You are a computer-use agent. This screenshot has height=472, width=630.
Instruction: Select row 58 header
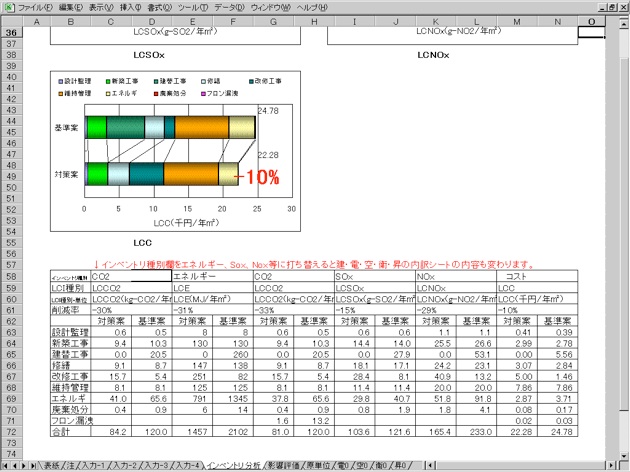coord(11,276)
